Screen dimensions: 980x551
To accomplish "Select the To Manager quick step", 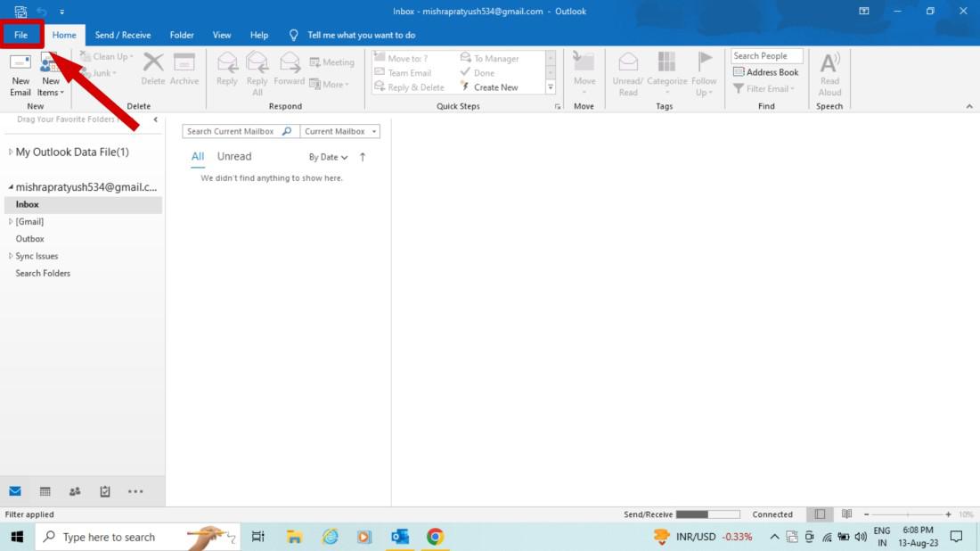I will pyautogui.click(x=490, y=58).
